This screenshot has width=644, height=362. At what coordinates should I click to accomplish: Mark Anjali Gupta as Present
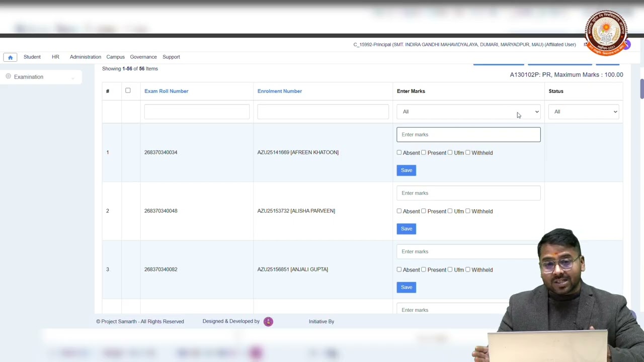point(424,269)
